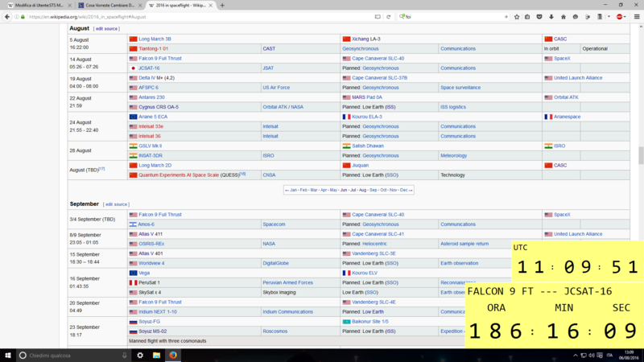Open the Worldview 4 link

click(151, 264)
